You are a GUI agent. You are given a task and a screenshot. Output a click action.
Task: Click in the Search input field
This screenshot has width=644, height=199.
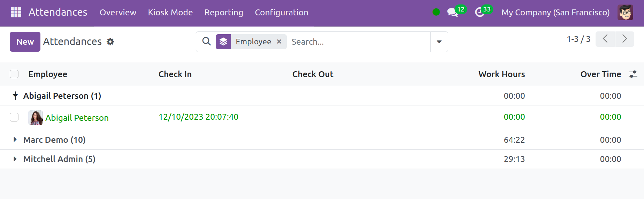359,42
